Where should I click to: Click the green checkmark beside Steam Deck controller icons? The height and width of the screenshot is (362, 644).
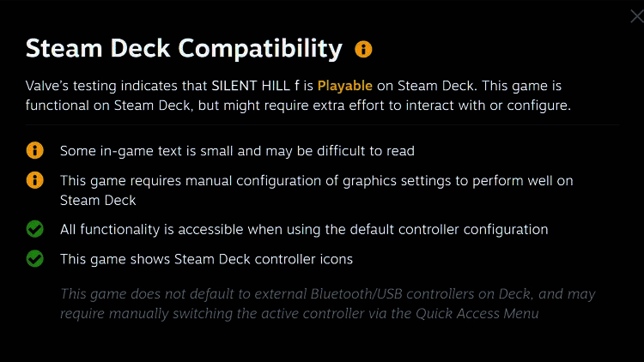click(x=35, y=258)
